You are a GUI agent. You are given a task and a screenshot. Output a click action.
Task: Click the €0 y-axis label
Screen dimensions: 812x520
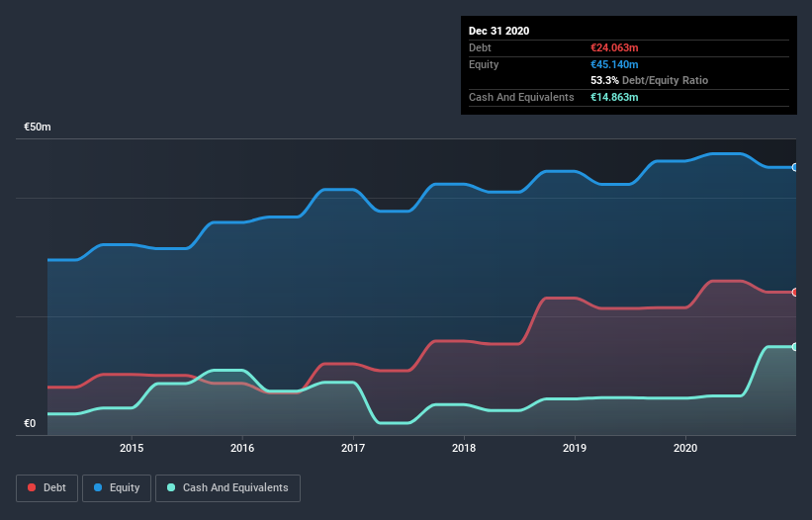coord(30,423)
